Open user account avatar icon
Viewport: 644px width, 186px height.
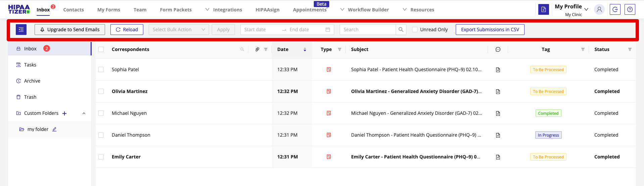tap(599, 9)
